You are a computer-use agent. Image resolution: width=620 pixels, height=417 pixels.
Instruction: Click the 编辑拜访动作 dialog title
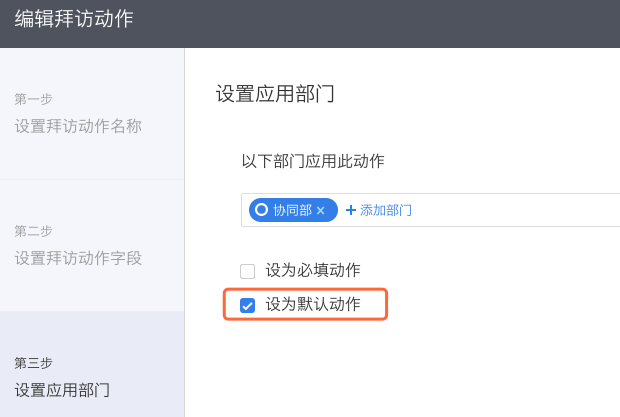pyautogui.click(x=74, y=18)
